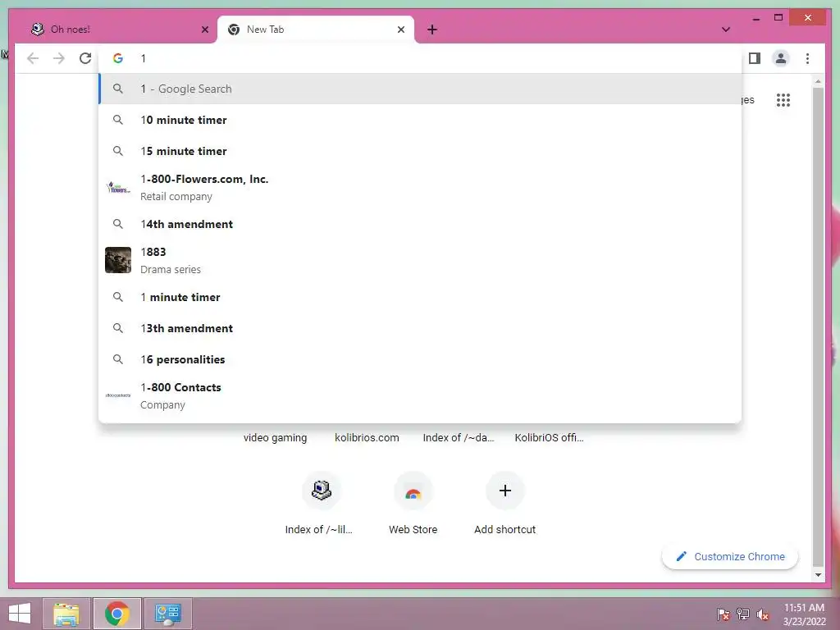Screen dimensions: 840x630
Task: Click the Add shortcut plus icon
Action: click(504, 491)
